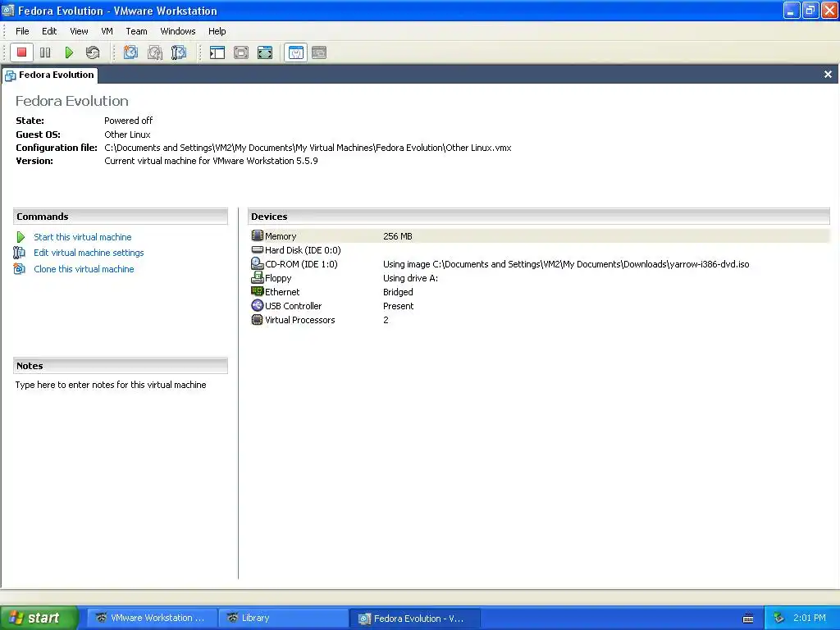Click the Clone virtual machine icon
The width and height of the screenshot is (840, 630).
[20, 268]
